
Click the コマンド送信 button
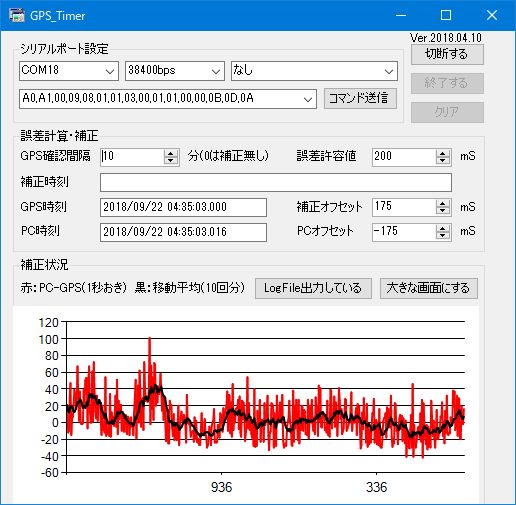[x=360, y=98]
